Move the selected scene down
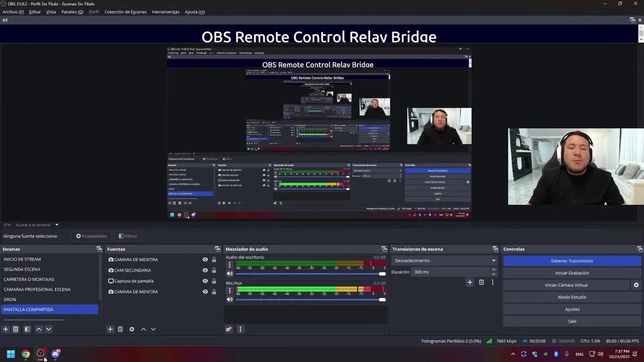Image resolution: width=644 pixels, height=362 pixels. pyautogui.click(x=49, y=329)
